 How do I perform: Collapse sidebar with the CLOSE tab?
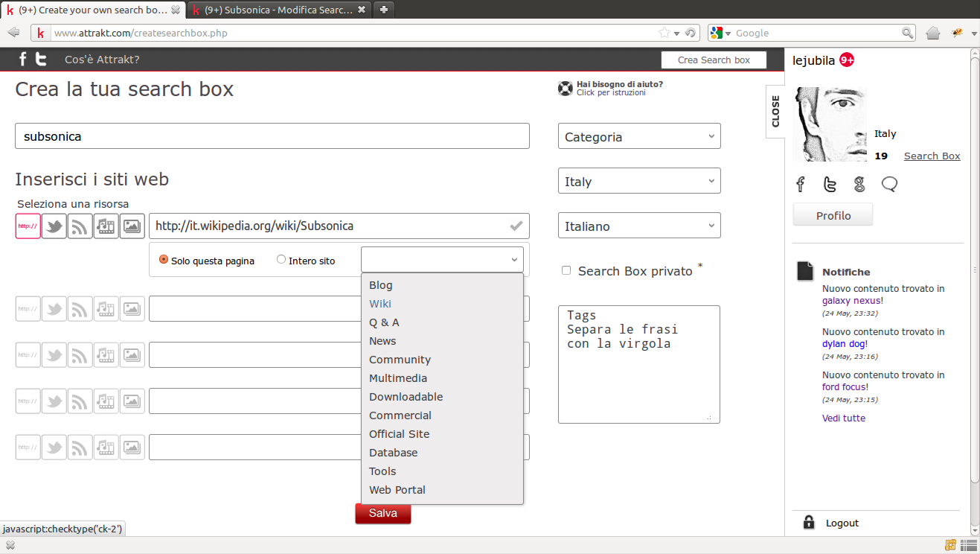pyautogui.click(x=775, y=111)
